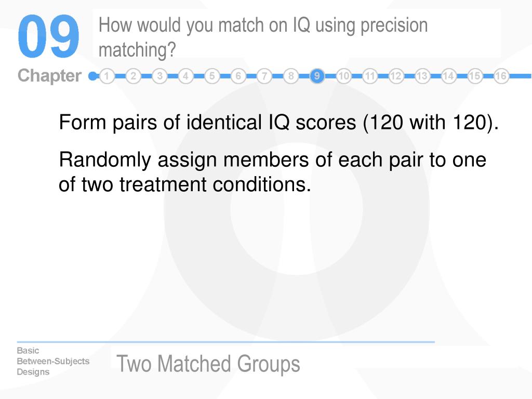This screenshot has height=399, width=532.
Task: Choose chapter 15 circle
Action: (475, 76)
